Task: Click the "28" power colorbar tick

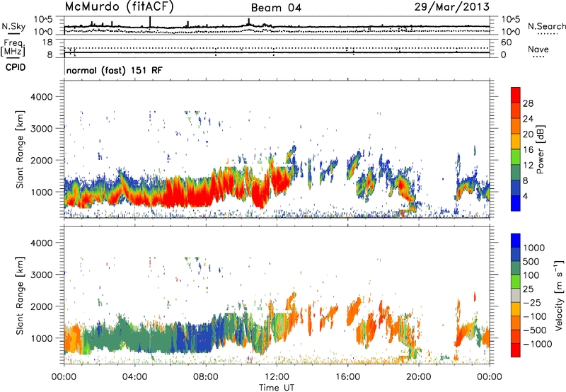Action: click(x=528, y=103)
